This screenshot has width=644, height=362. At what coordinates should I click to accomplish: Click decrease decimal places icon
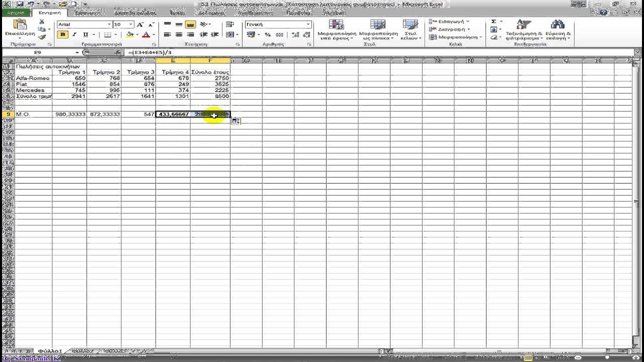coord(307,35)
